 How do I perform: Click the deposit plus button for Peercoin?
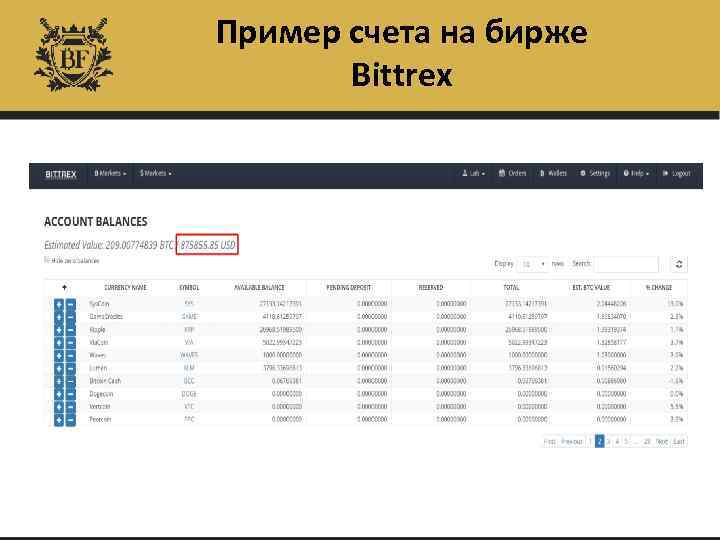[59, 420]
